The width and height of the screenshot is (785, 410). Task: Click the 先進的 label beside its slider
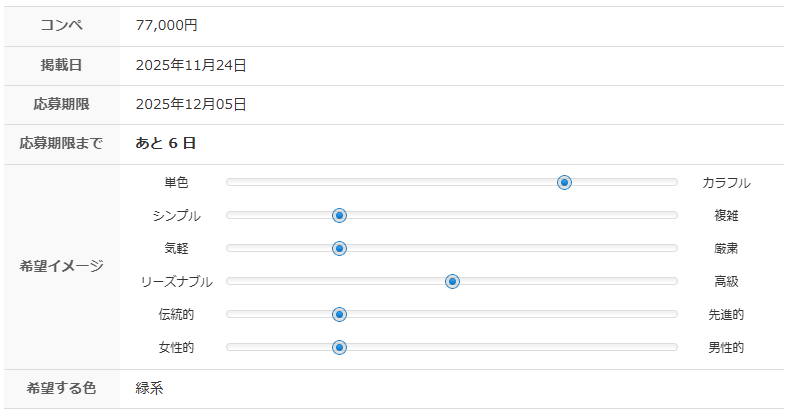[x=726, y=315]
